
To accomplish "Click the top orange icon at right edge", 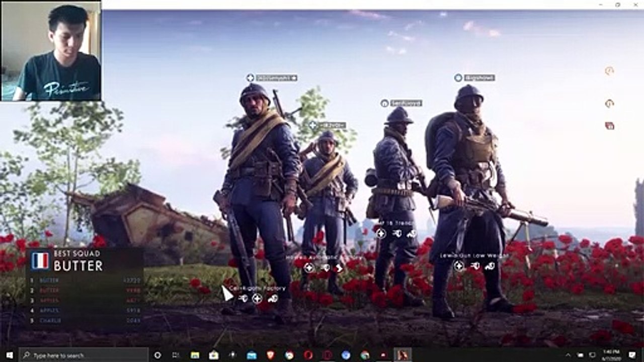I will [x=609, y=71].
